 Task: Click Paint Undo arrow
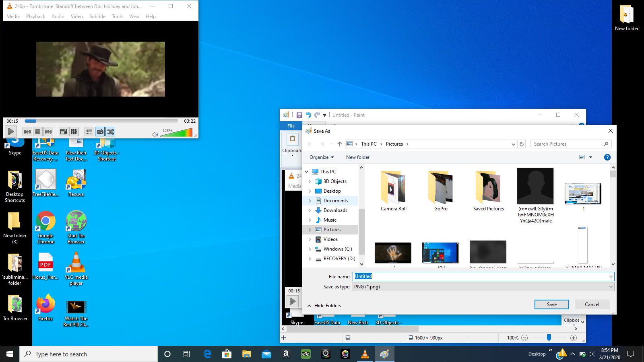point(308,115)
